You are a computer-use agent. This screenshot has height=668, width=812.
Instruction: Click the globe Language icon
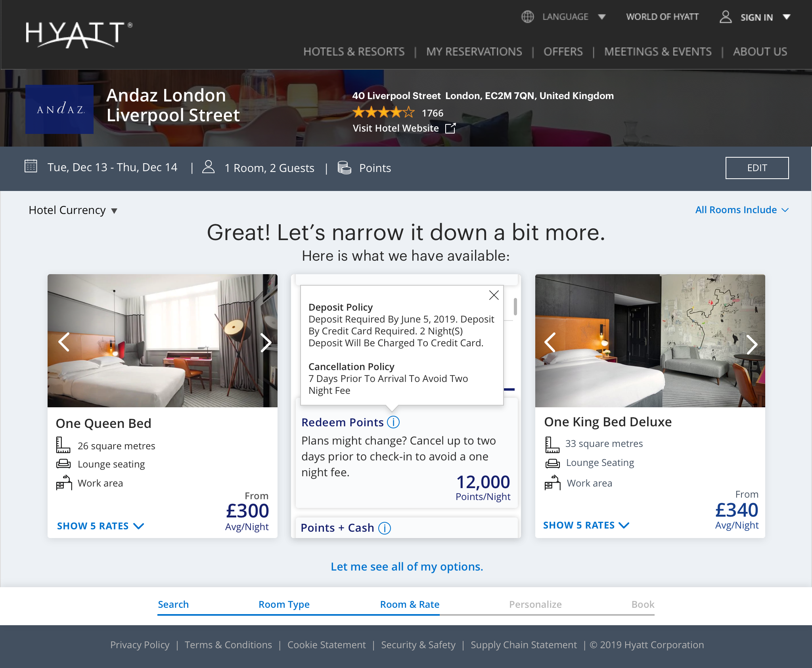pos(527,17)
